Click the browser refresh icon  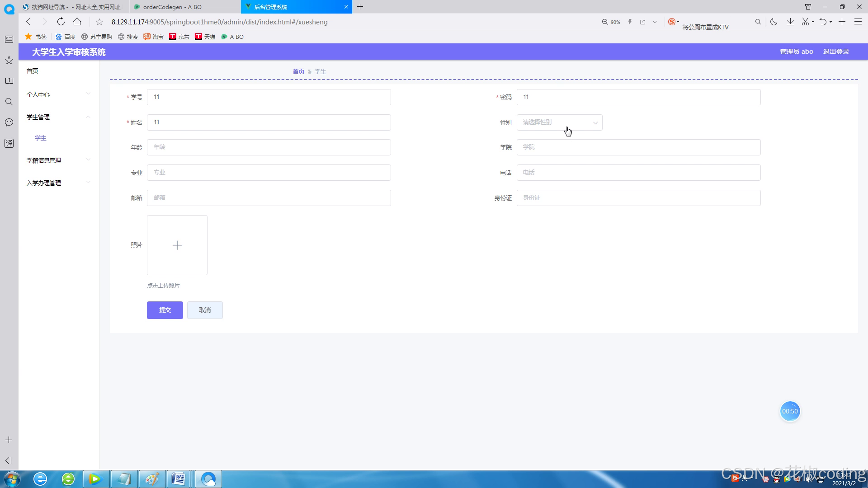[61, 22]
